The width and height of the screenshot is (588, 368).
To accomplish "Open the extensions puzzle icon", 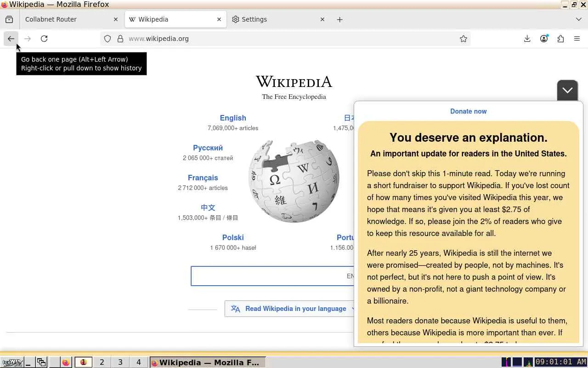I will coord(560,39).
